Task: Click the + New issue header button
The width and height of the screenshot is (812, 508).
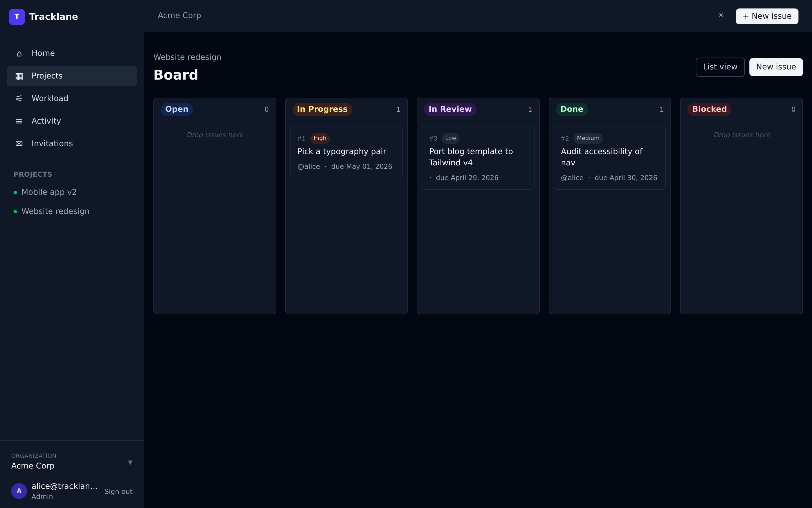Action: [x=767, y=16]
